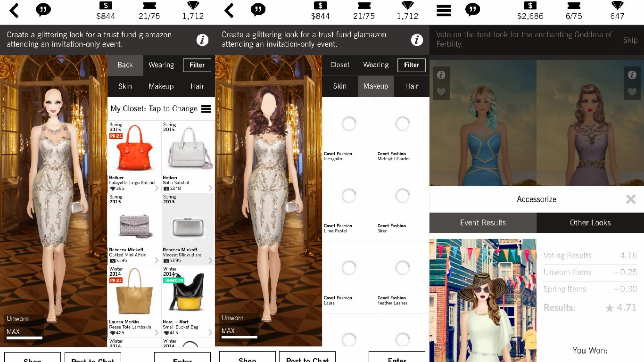Tap the Filter button beside the Back tab
644x362 pixels.
coord(197,65)
